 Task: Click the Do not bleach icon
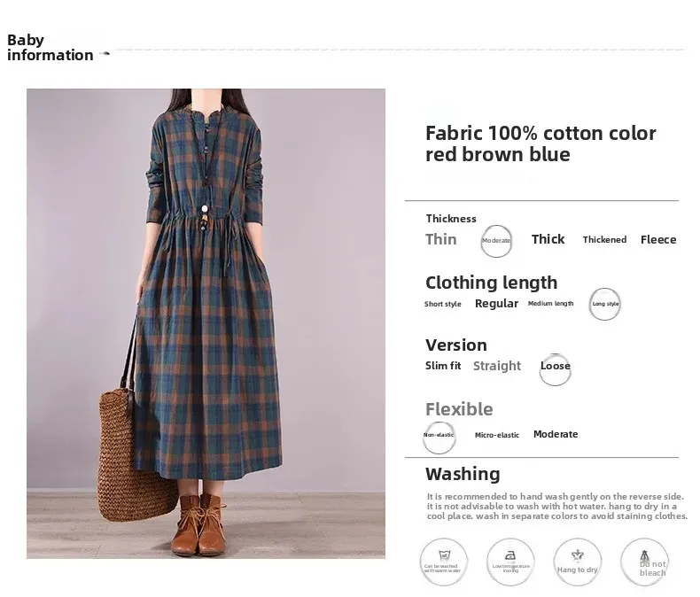click(652, 562)
